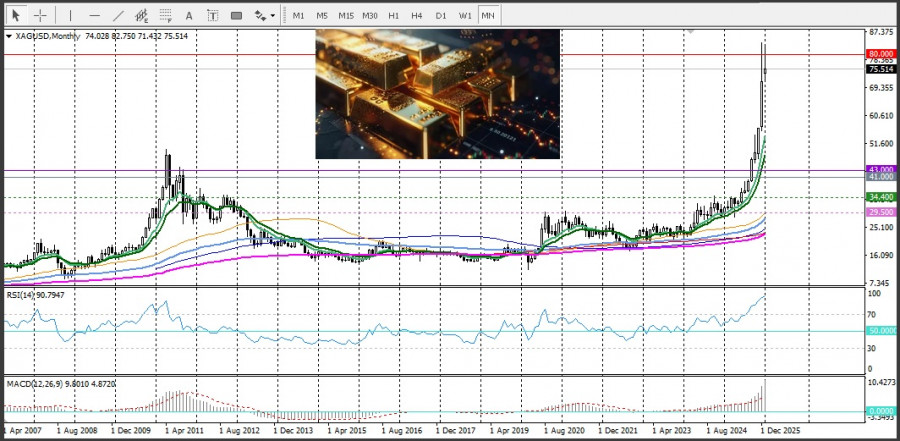Click the equidistant channel tool
Viewport: 900px width, 441px height.
coord(141,15)
